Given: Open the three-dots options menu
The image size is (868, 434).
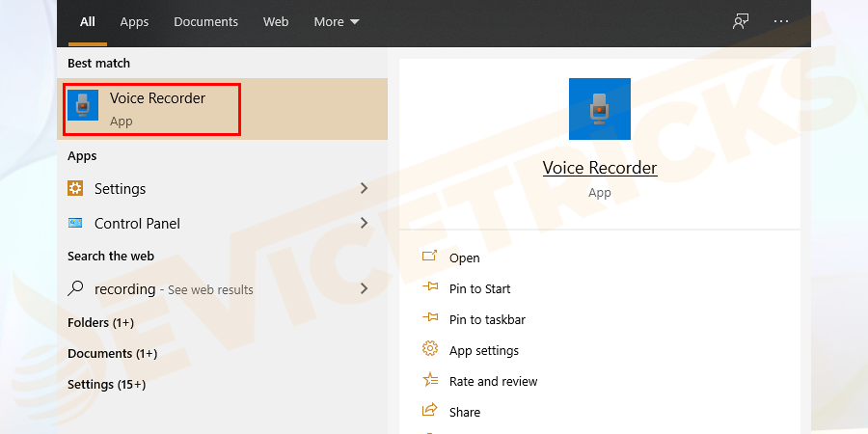Looking at the screenshot, I should point(781,21).
